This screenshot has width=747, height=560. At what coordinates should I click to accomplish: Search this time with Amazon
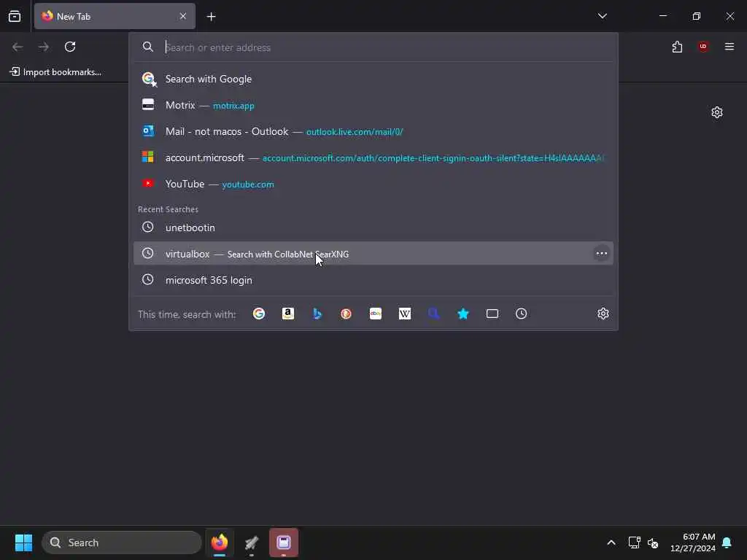(287, 314)
